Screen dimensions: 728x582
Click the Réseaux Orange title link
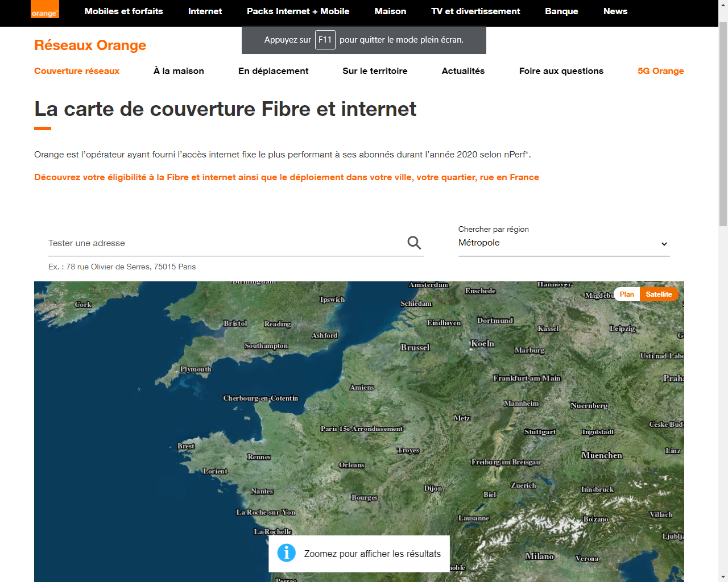(90, 45)
